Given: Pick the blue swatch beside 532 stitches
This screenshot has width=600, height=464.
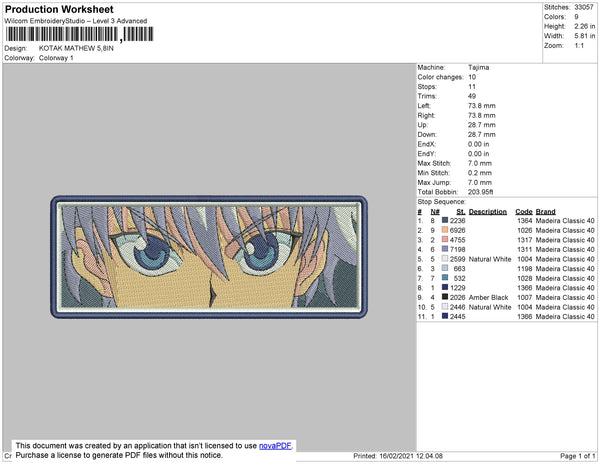Looking at the screenshot, I should (445, 278).
